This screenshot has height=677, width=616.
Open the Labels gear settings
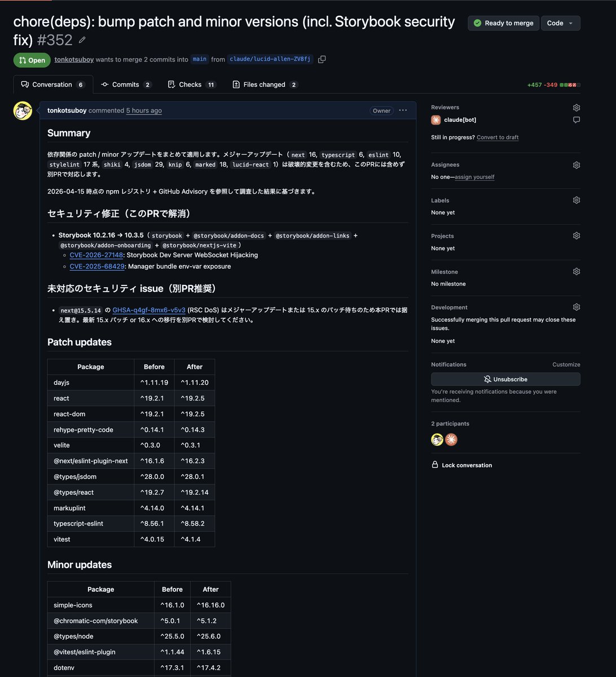[576, 200]
